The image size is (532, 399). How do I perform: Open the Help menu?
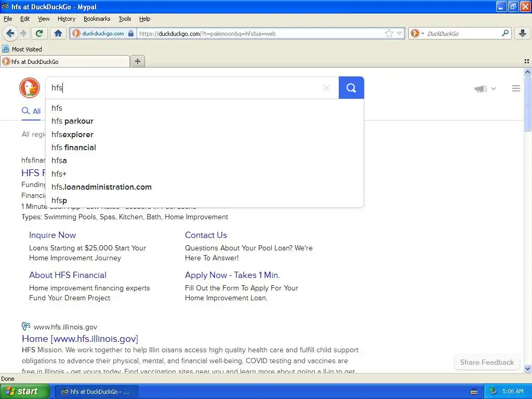(144, 19)
